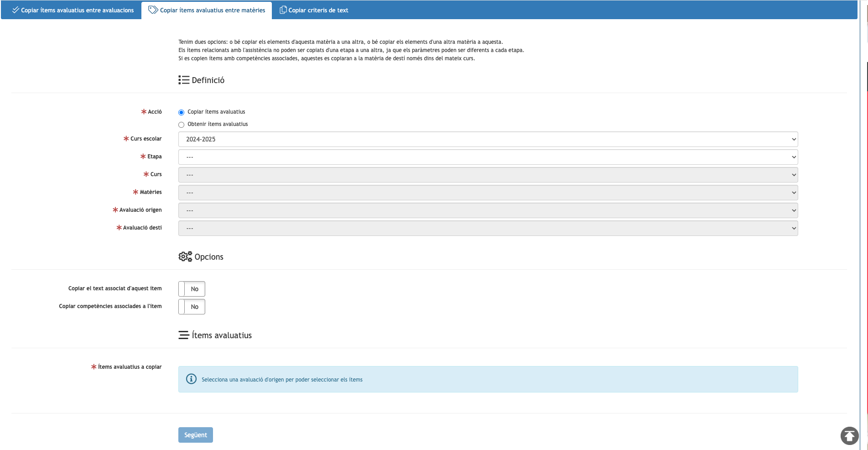Switch to the 'Copiar criteris de text' tab
The width and height of the screenshot is (868, 450).
(x=314, y=10)
